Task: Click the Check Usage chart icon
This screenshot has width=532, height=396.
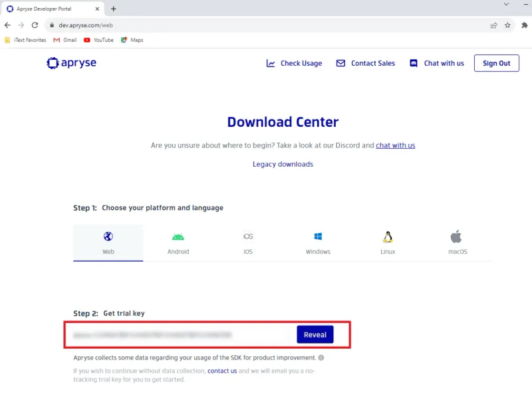Action: (271, 63)
